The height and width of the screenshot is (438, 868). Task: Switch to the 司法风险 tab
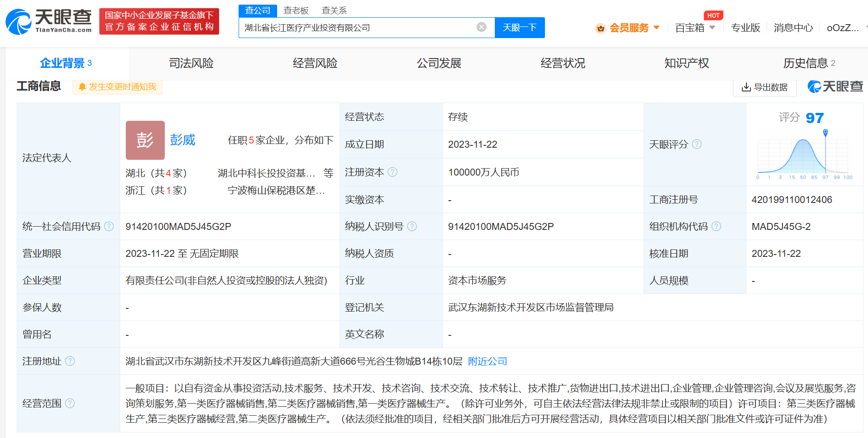191,63
